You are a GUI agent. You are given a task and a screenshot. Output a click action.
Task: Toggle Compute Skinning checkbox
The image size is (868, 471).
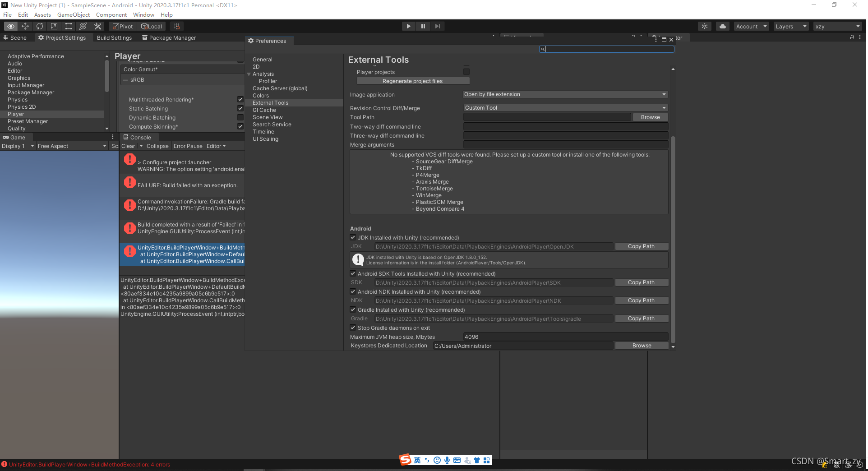pyautogui.click(x=240, y=126)
